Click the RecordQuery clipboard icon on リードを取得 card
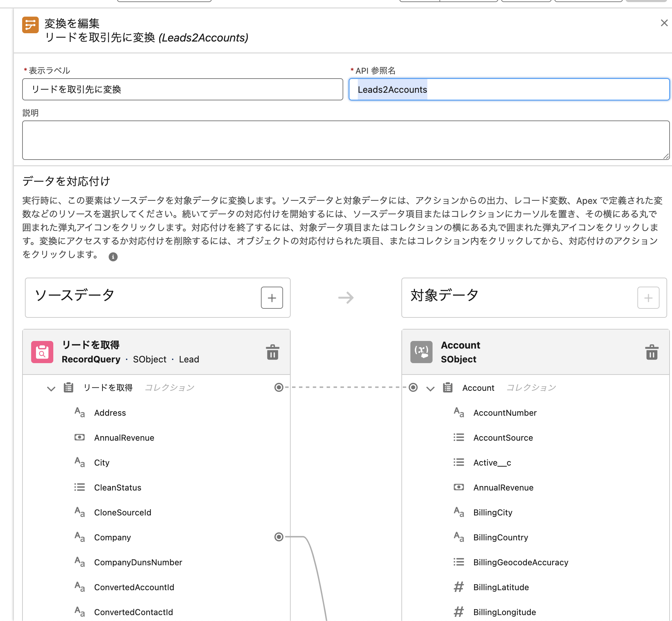Viewport: 672px width, 621px height. (42, 352)
